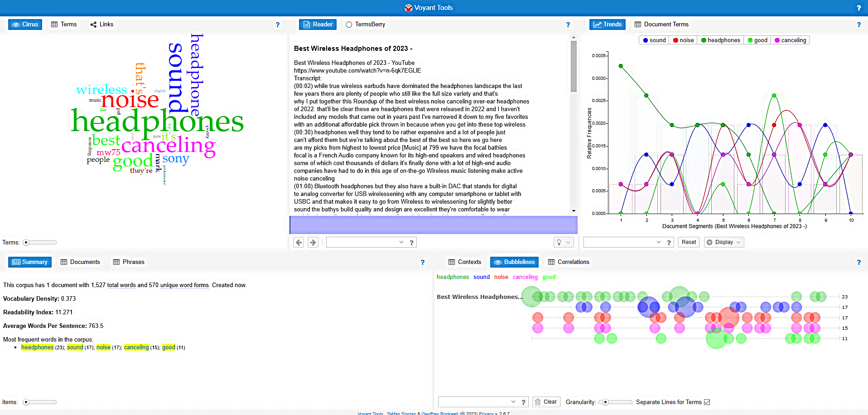This screenshot has width=868, height=415.
Task: Toggle Separate Lines for Terms checkbox
Action: (x=707, y=402)
